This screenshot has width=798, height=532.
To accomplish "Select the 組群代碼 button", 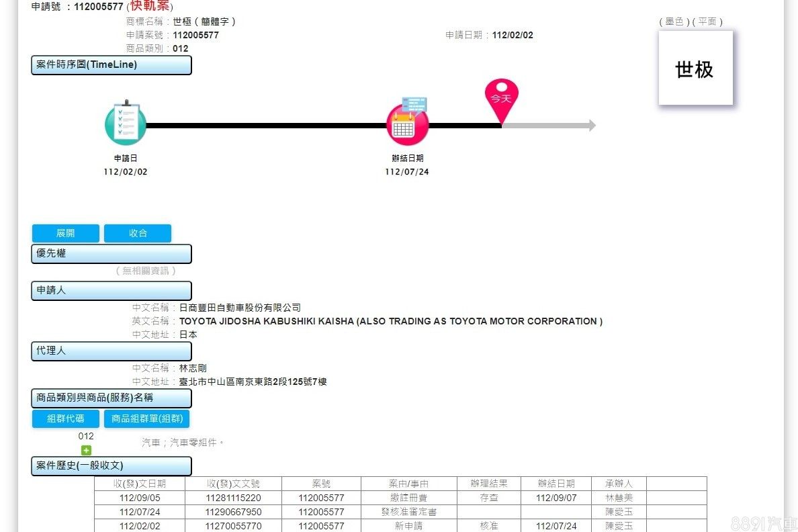I will (66, 418).
